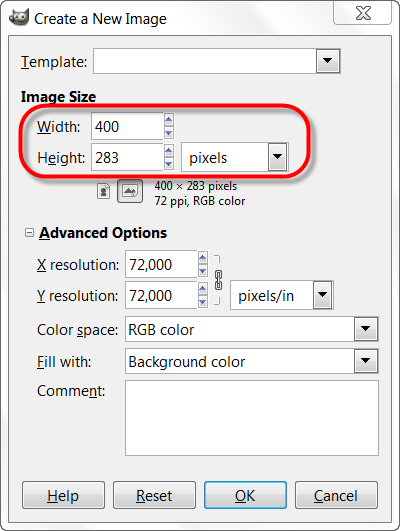Open the pixels/in resolution unit dropdown
The height and width of the screenshot is (531, 400).
tap(322, 295)
